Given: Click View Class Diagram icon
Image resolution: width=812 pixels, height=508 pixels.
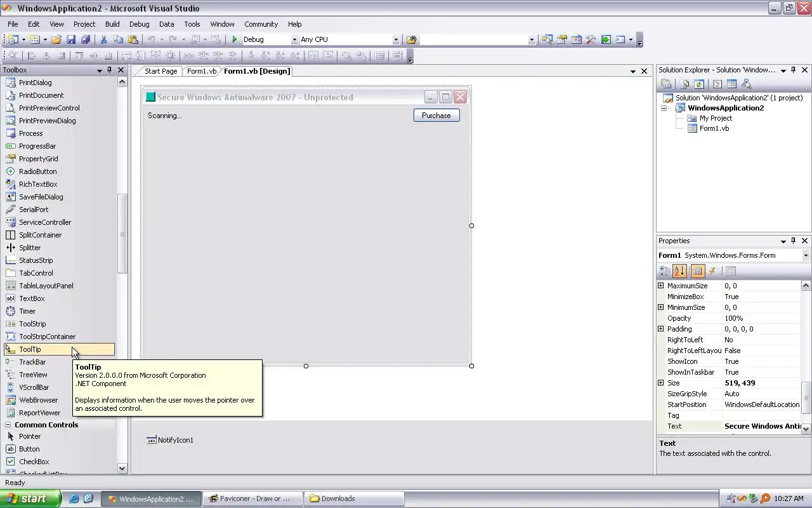Looking at the screenshot, I should click(746, 84).
